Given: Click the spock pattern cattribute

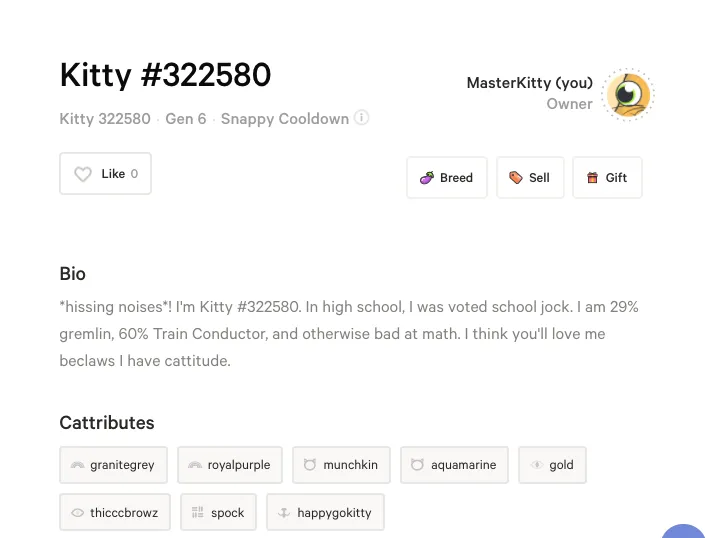Looking at the screenshot, I should [x=218, y=512].
